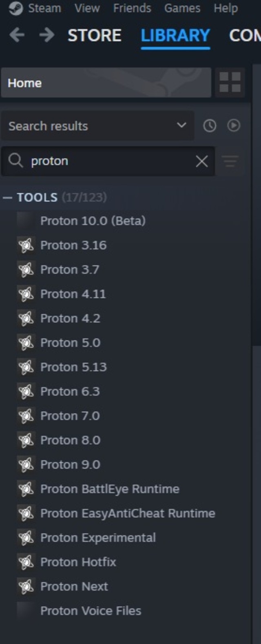
Task: Open the collections grid view icon
Action: click(230, 83)
